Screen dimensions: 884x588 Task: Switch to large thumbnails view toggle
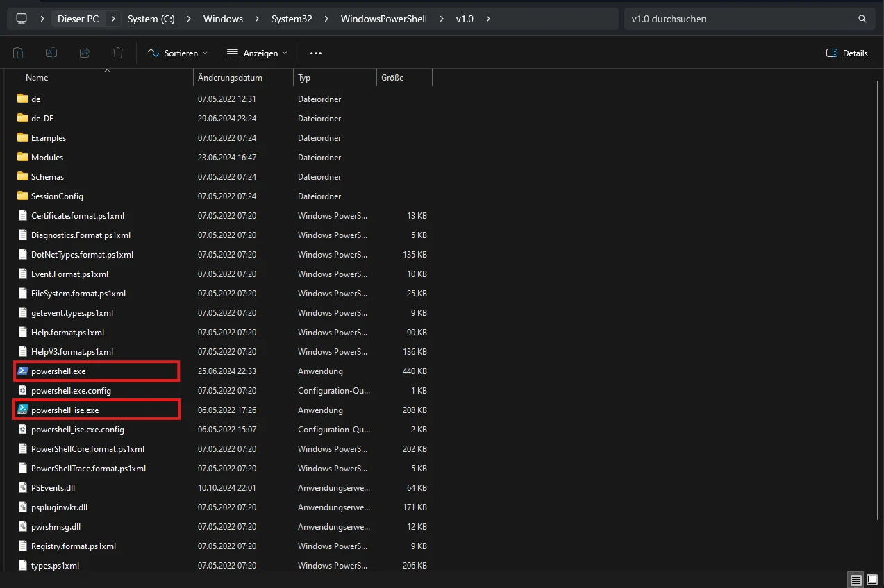coord(872,580)
